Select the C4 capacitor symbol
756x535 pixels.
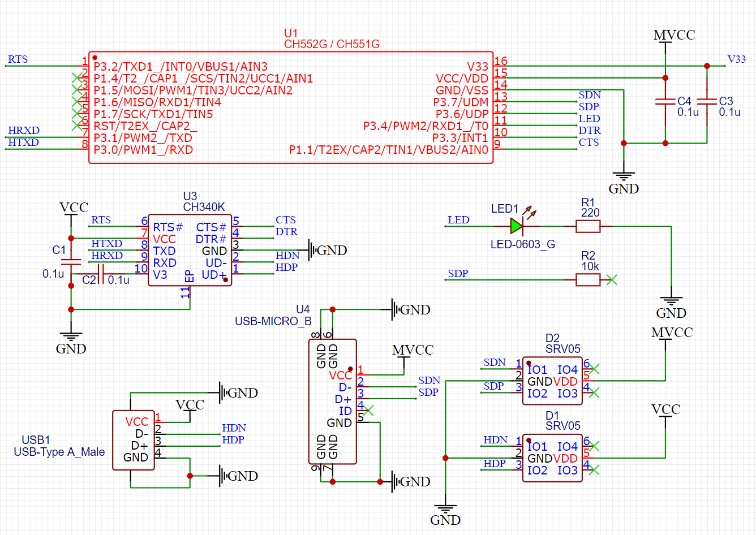[x=665, y=101]
